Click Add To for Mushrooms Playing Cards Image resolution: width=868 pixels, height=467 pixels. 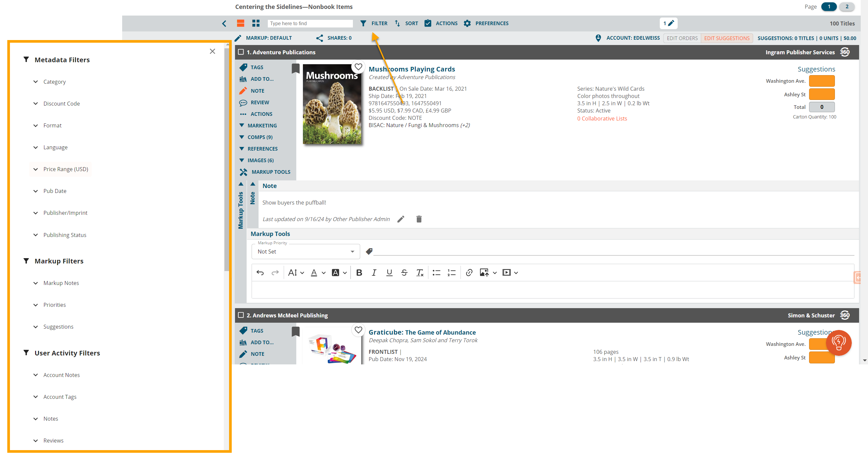point(257,79)
